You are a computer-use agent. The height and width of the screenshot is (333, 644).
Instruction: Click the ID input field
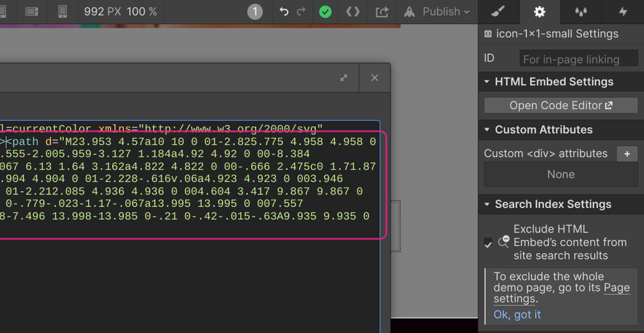coord(579,59)
